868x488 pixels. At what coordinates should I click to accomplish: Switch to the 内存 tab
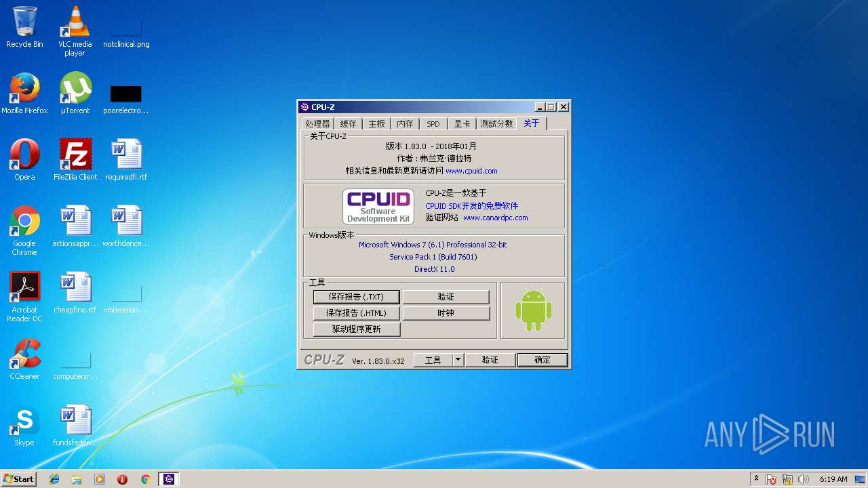(x=405, y=123)
